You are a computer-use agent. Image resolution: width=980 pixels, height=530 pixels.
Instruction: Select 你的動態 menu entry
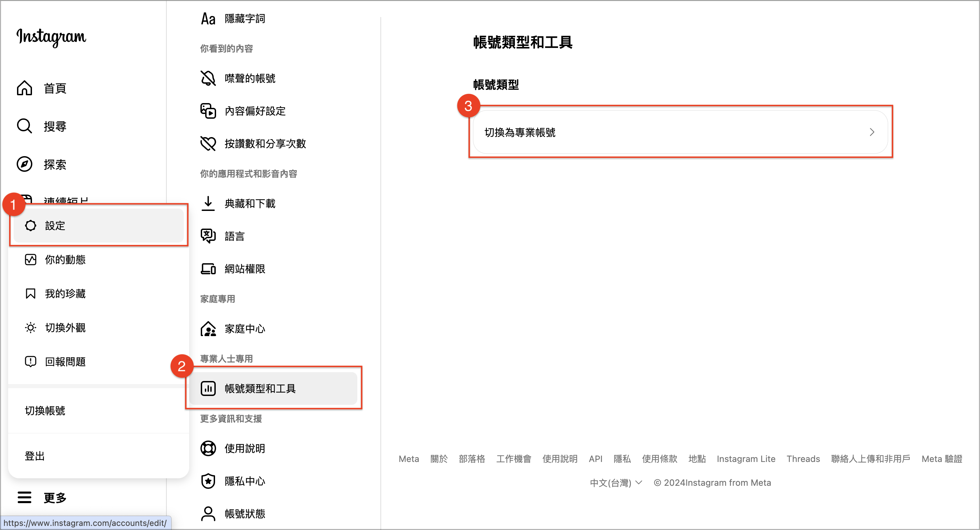pos(99,260)
